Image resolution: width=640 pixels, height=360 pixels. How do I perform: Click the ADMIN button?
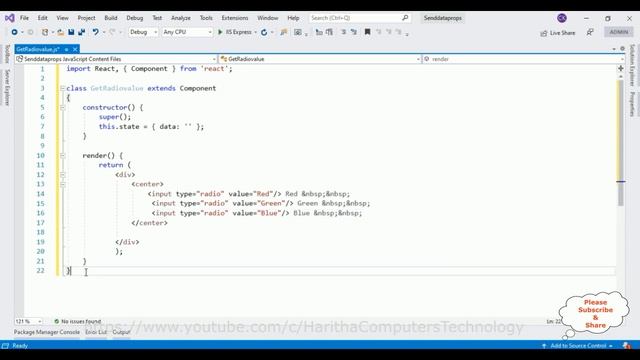tap(619, 32)
